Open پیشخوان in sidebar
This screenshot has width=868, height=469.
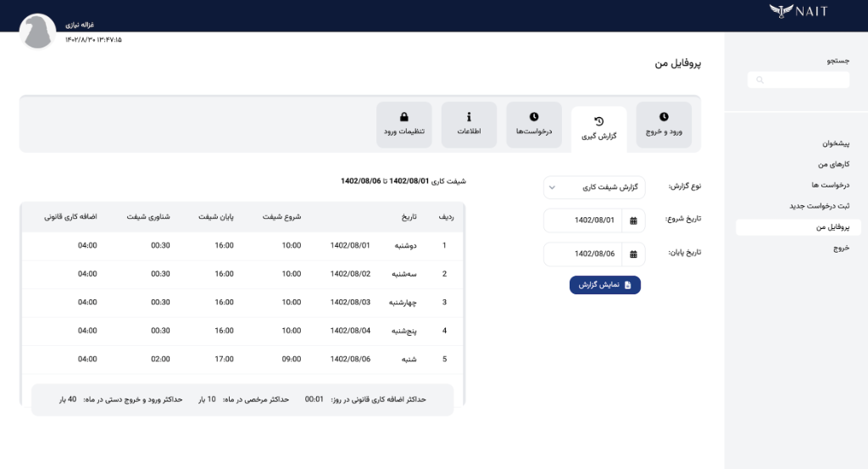point(835,143)
